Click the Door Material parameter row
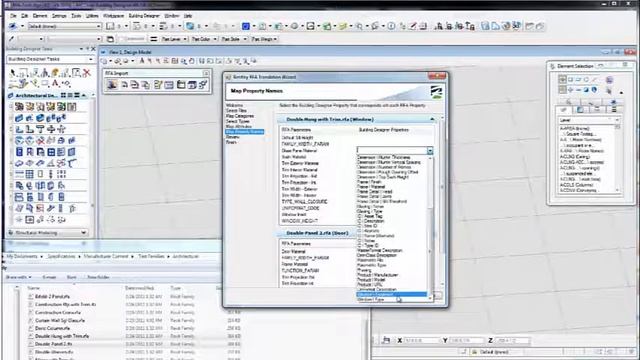This screenshot has width=640, height=360. click(x=293, y=251)
